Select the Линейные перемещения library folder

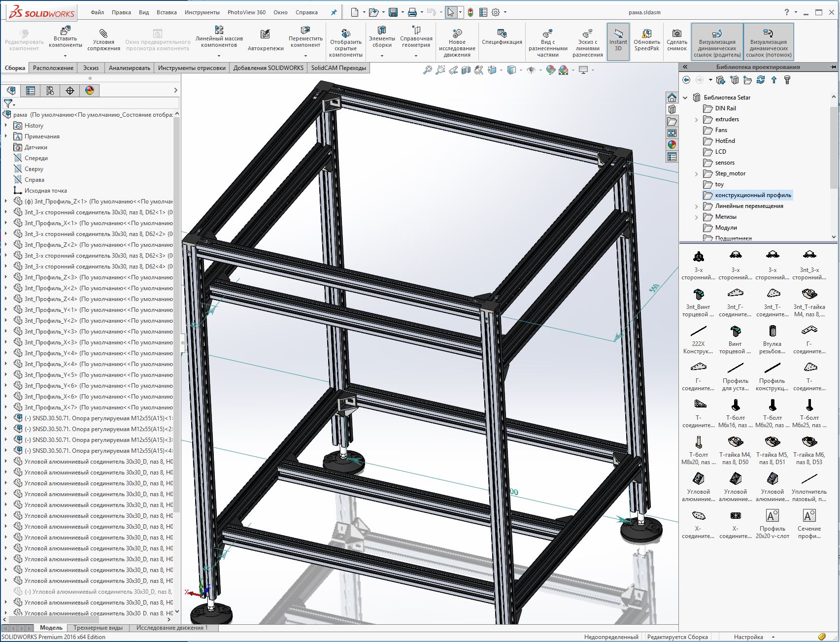point(749,206)
